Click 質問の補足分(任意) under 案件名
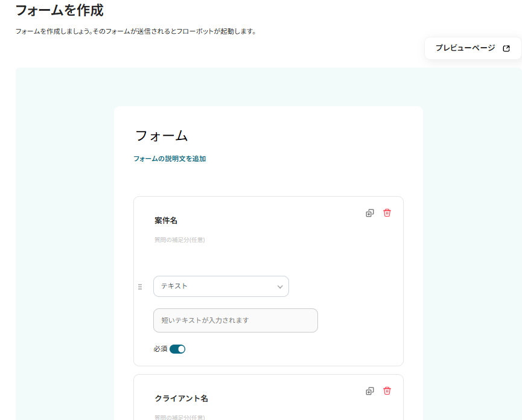This screenshot has width=522, height=420. click(179, 240)
